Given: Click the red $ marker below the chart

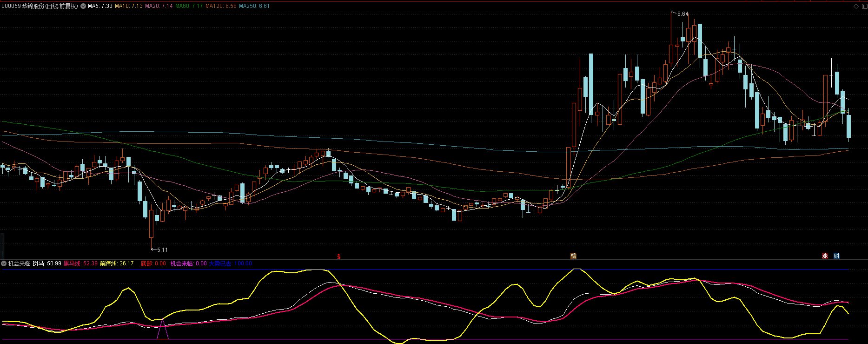Looking at the screenshot, I should [339, 256].
